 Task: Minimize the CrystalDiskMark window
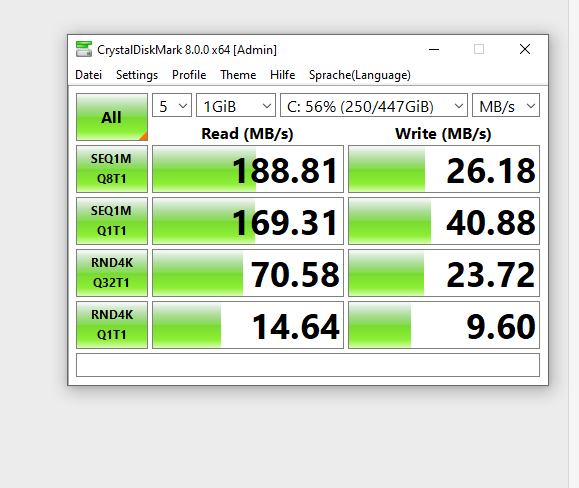[x=434, y=49]
